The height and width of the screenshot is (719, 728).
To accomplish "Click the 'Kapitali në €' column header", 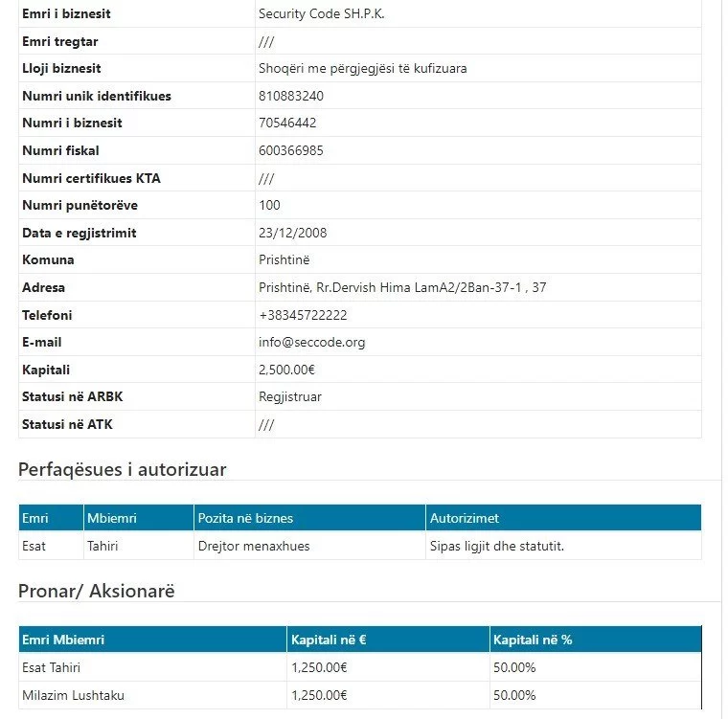I will click(329, 640).
